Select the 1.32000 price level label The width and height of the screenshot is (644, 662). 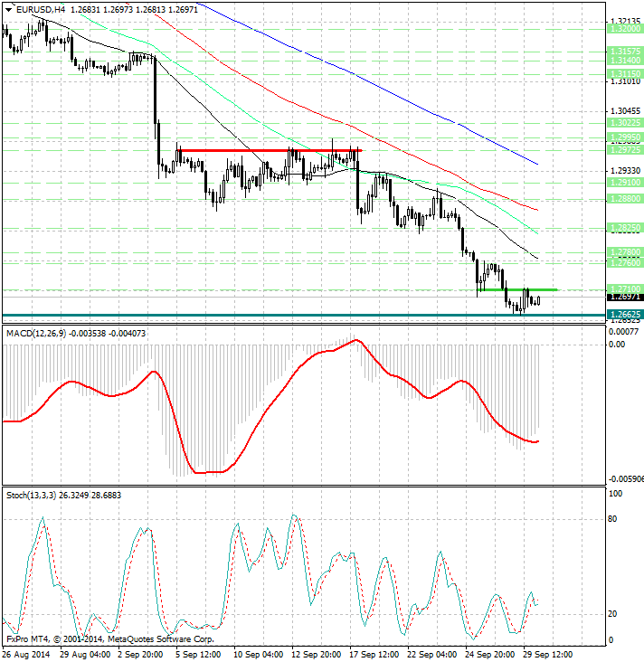(x=625, y=29)
